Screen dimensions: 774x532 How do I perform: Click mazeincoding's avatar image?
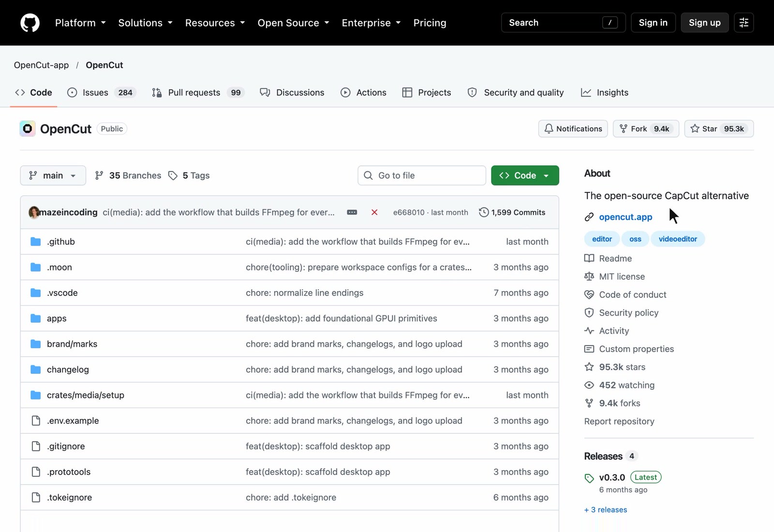[34, 212]
